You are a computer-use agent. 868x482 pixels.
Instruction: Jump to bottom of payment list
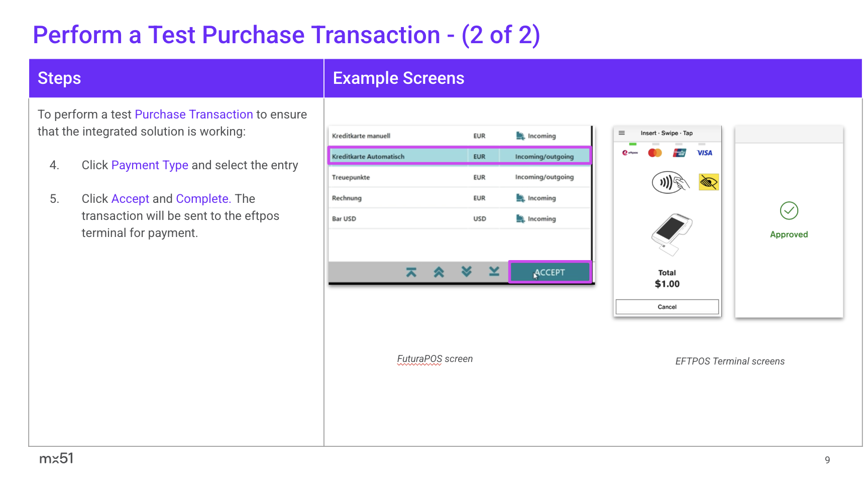(494, 272)
